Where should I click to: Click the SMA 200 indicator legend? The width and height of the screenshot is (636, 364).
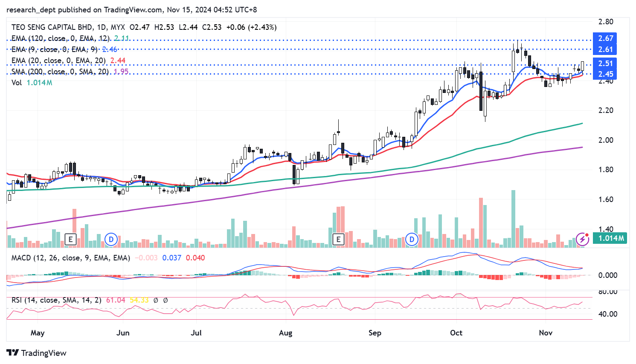60,72
